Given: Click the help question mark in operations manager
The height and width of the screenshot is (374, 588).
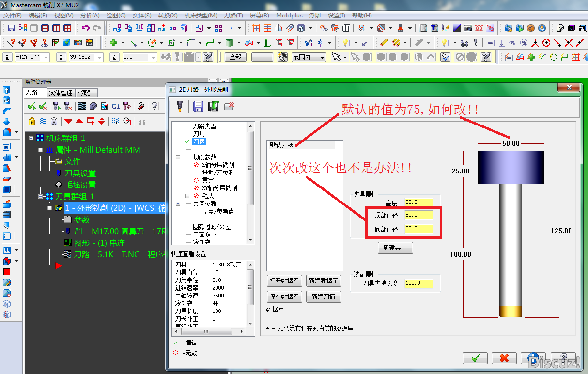Looking at the screenshot, I should [155, 106].
